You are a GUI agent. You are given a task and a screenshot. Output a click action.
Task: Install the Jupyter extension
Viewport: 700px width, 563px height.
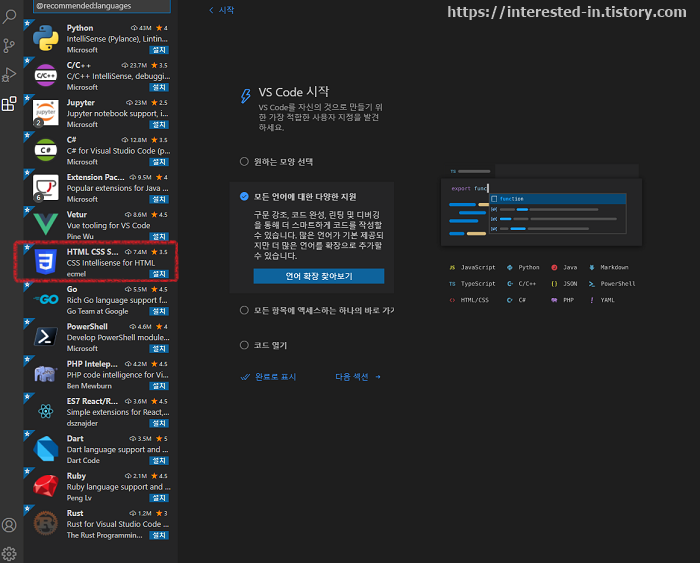tap(159, 125)
